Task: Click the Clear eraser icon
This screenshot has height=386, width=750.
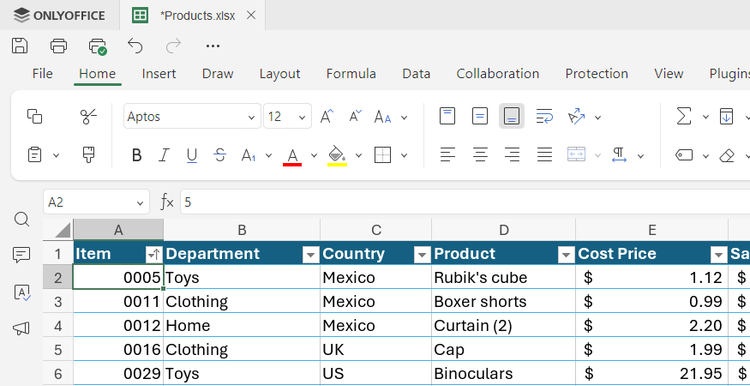Action: (727, 155)
